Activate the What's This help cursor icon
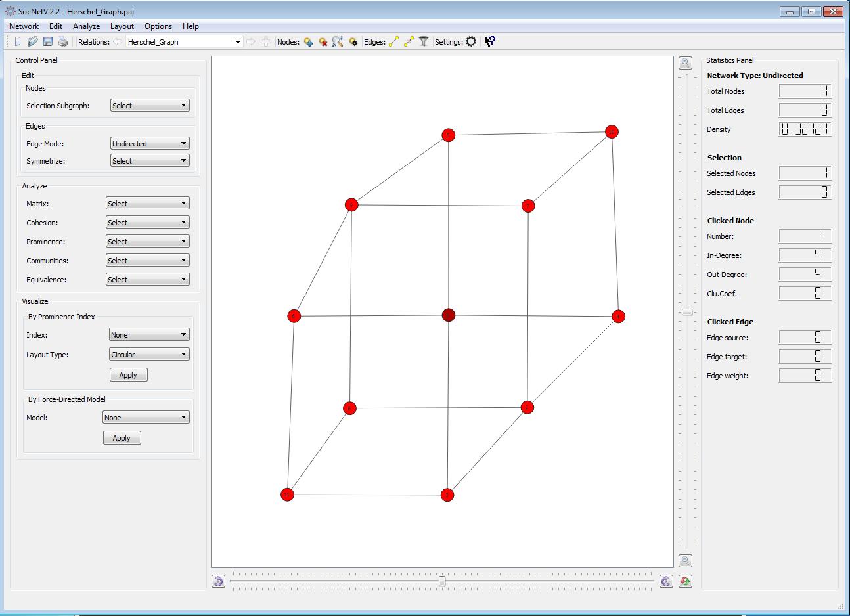 pyautogui.click(x=489, y=41)
